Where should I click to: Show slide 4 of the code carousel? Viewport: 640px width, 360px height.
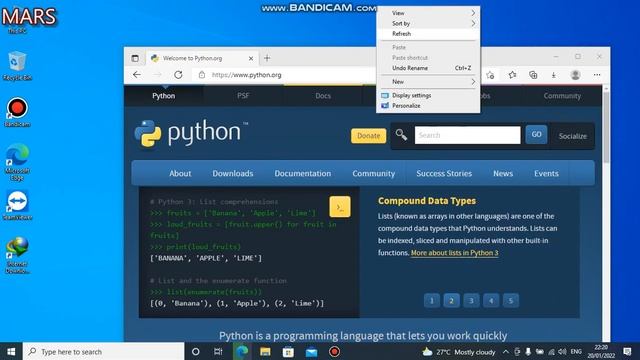(x=491, y=301)
